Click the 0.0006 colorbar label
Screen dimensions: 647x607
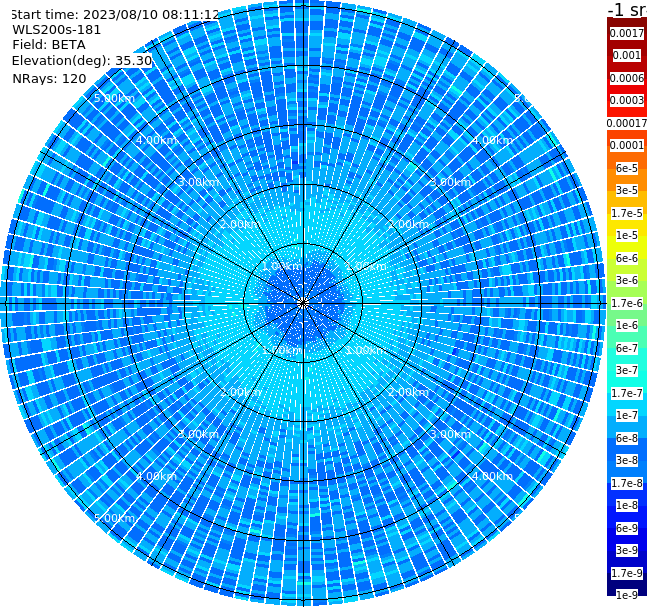click(627, 78)
